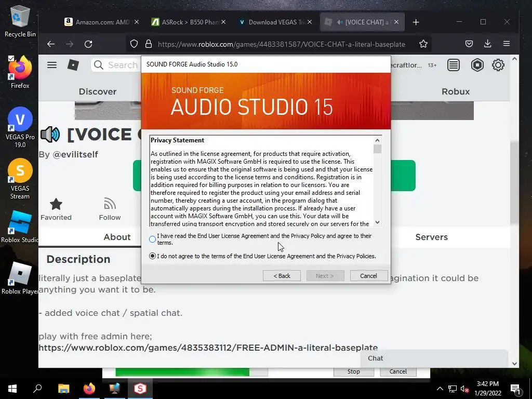Switch to the Servers tab on game page
Screen dimensions: 532x399
[432, 237]
